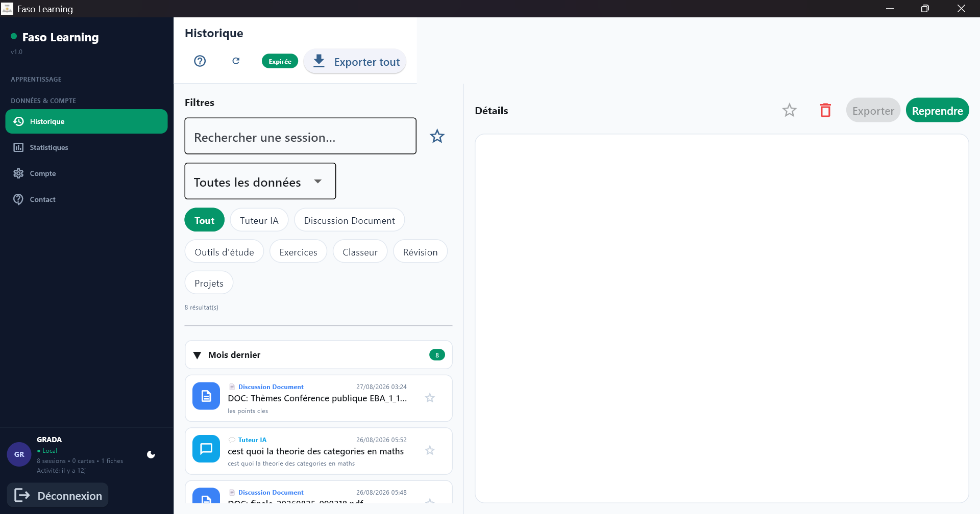This screenshot has width=980, height=514.
Task: Click the Exporter tout button
Action: pyautogui.click(x=355, y=62)
